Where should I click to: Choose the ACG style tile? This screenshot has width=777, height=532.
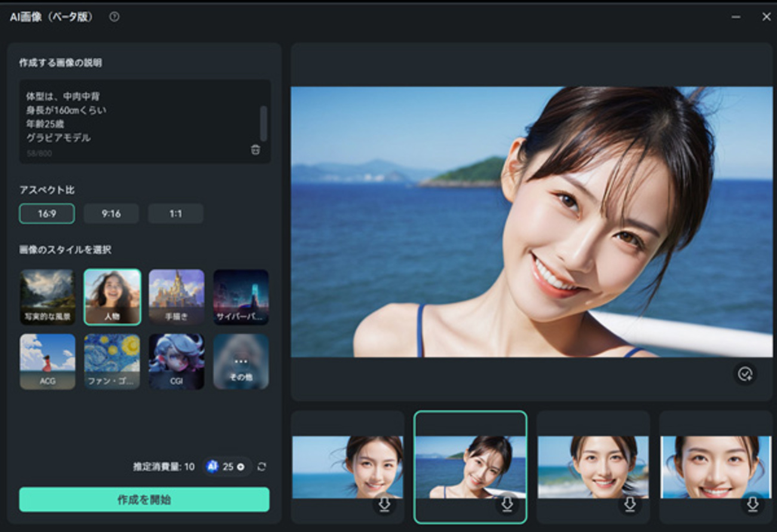[47, 362]
